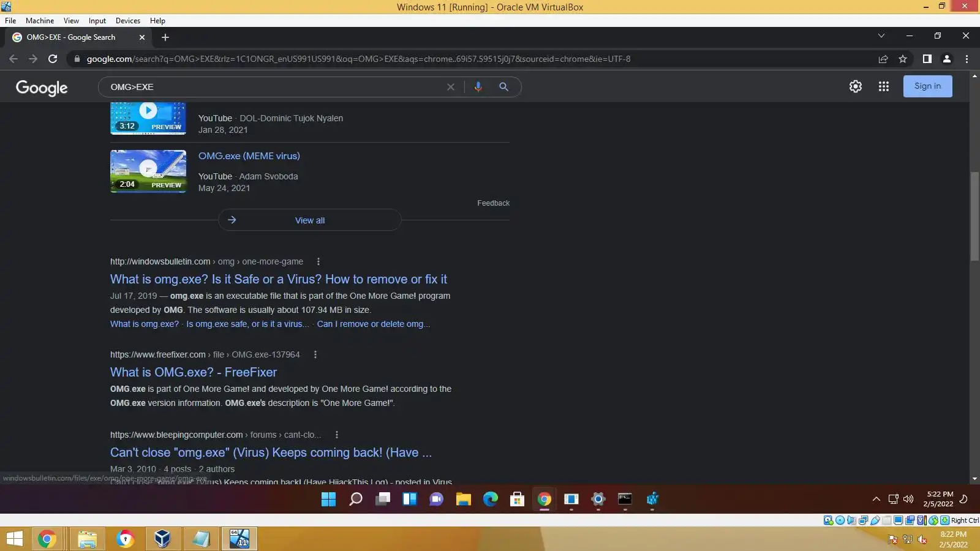Close the OMG>EXE Google Search tab
This screenshot has height=551, width=980.
142,37
